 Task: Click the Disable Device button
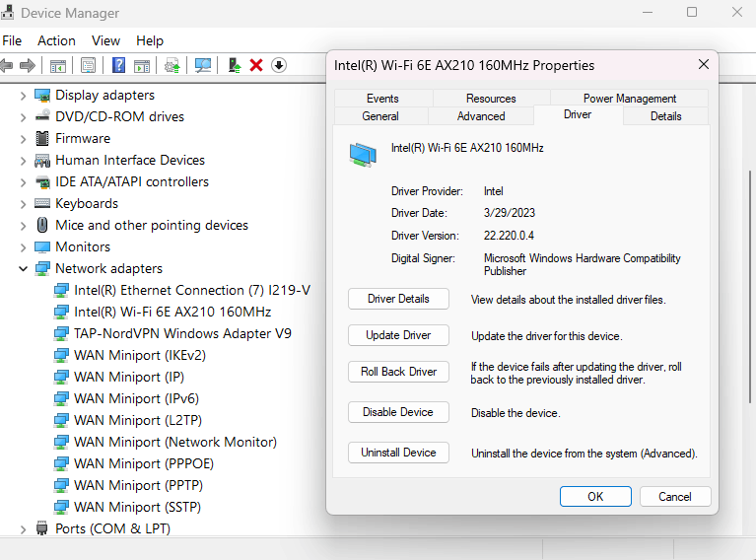[398, 412]
